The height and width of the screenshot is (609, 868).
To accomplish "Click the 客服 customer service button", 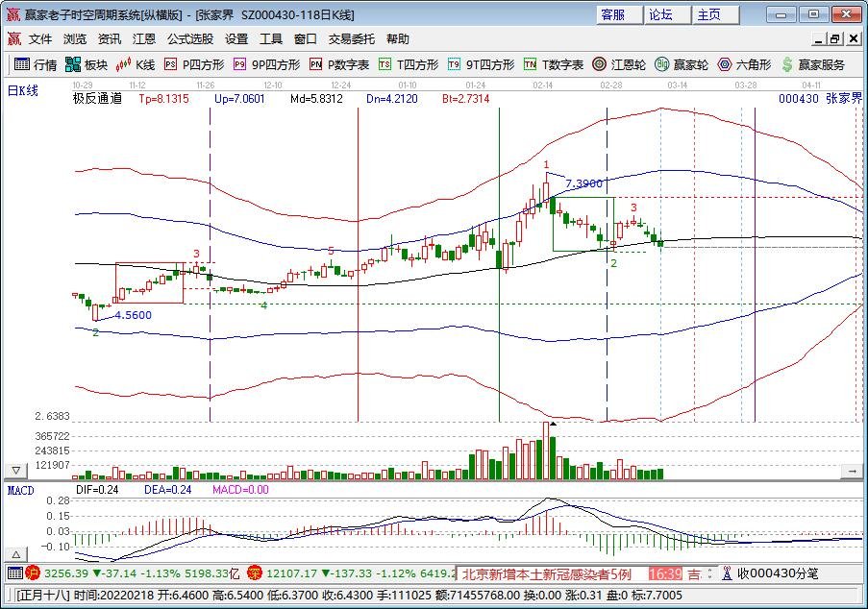I will [619, 15].
